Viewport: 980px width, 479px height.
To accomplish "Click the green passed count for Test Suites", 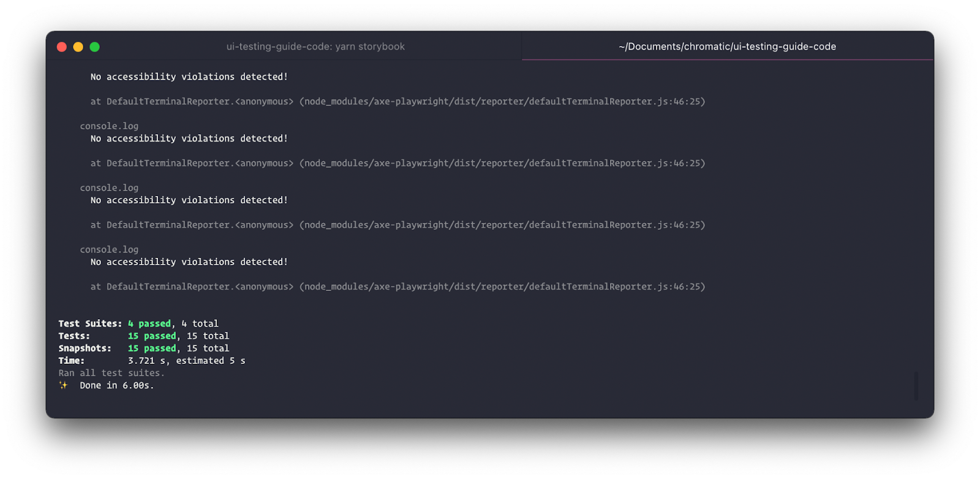I will pyautogui.click(x=149, y=323).
